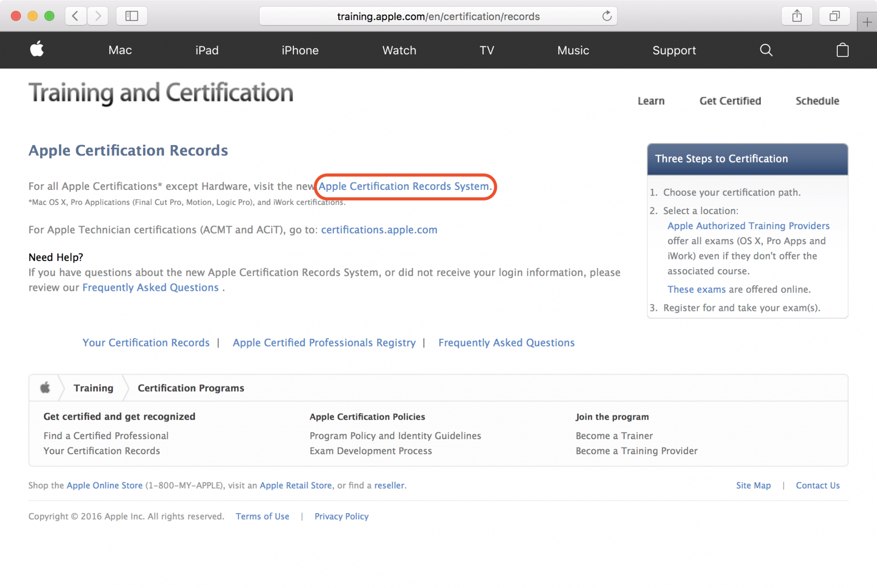This screenshot has height=588, width=877.
Task: Open the Privacy Policy link
Action: click(341, 516)
